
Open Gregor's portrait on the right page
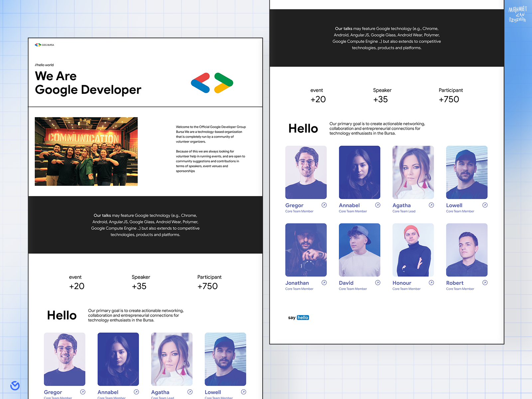pos(306,172)
